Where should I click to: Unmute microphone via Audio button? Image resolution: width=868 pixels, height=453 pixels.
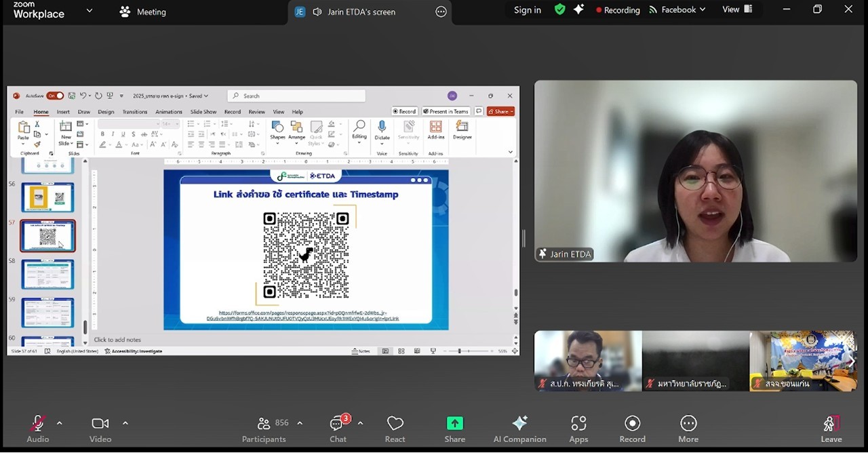tap(38, 429)
